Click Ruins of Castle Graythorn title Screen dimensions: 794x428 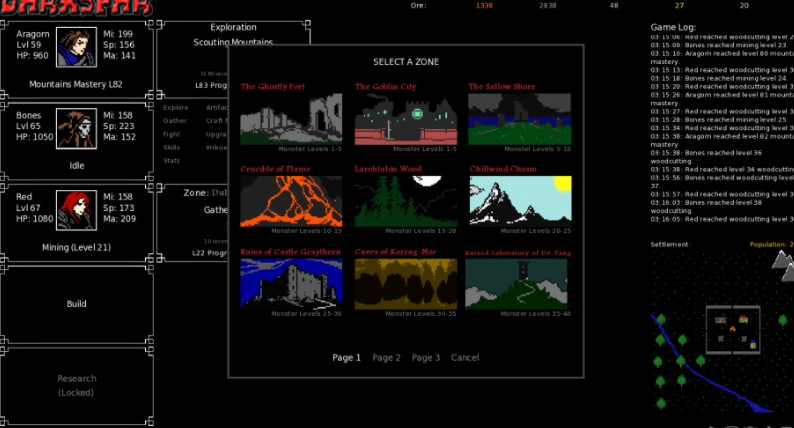(x=291, y=252)
